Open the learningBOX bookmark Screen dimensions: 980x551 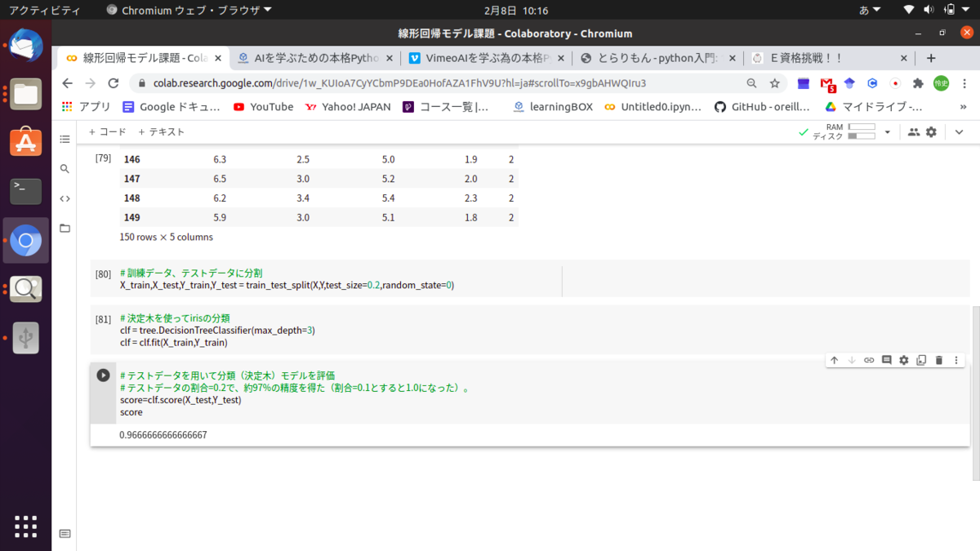(x=553, y=106)
